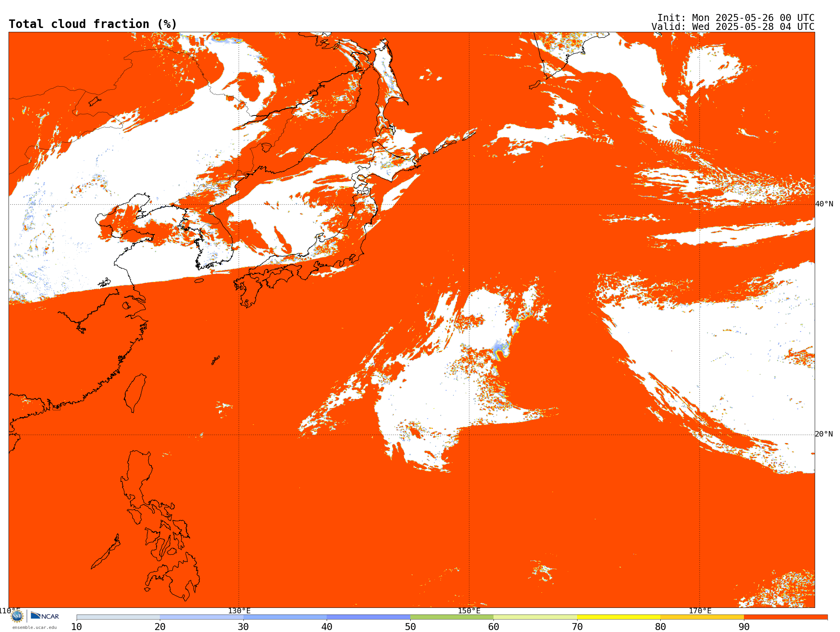This screenshot has height=632, width=840.
Task: Click the 30–40 blue colorbar segment
Action: pyautogui.click(x=285, y=617)
